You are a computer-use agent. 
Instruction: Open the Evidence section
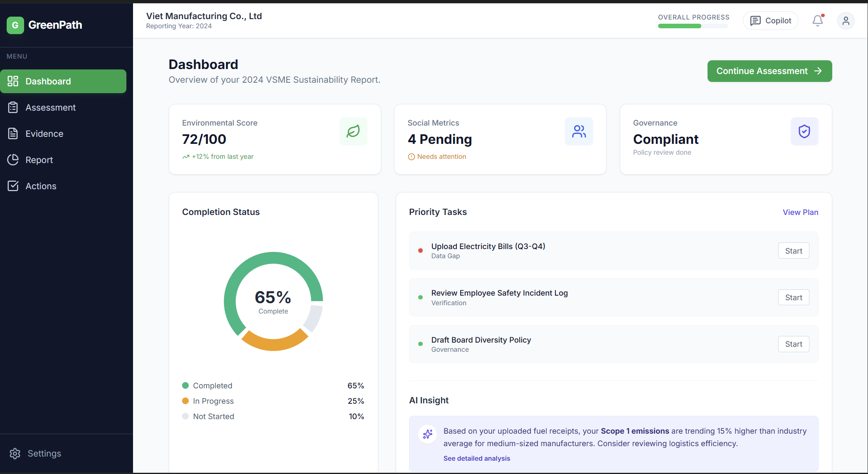click(x=44, y=134)
